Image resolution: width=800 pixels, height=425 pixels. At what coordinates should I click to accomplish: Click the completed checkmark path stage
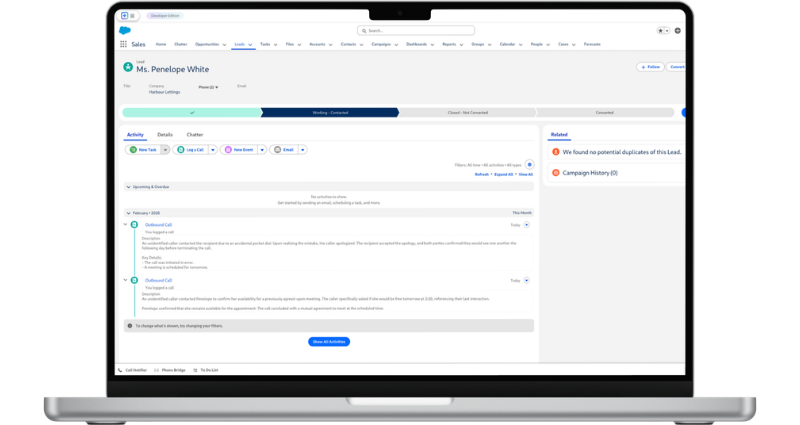[192, 112]
